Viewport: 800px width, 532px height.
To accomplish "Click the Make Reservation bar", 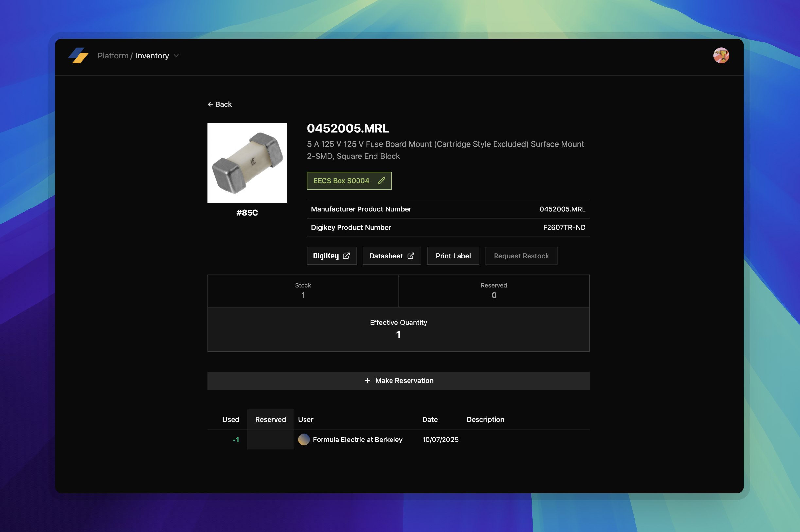I will click(x=398, y=380).
